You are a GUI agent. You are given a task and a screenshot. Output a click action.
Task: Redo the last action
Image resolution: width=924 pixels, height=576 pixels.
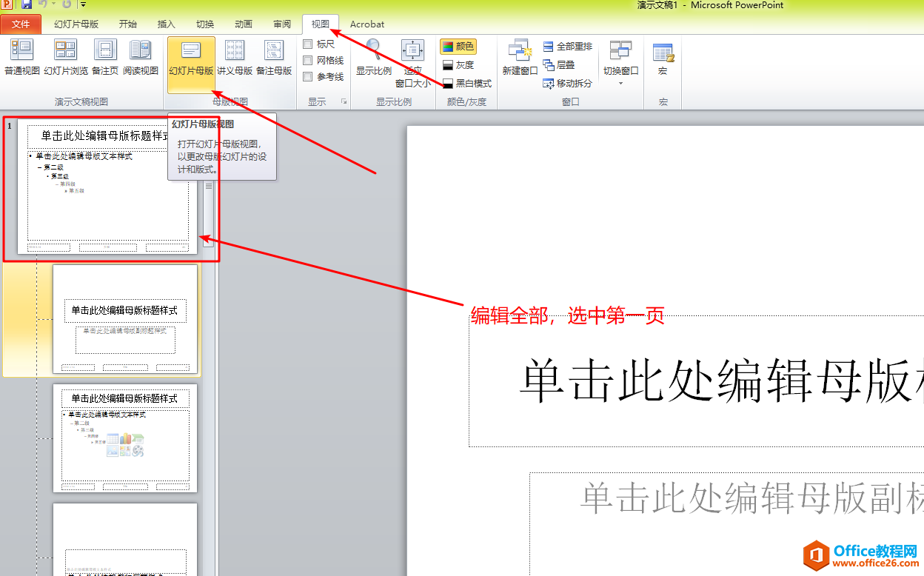67,4
